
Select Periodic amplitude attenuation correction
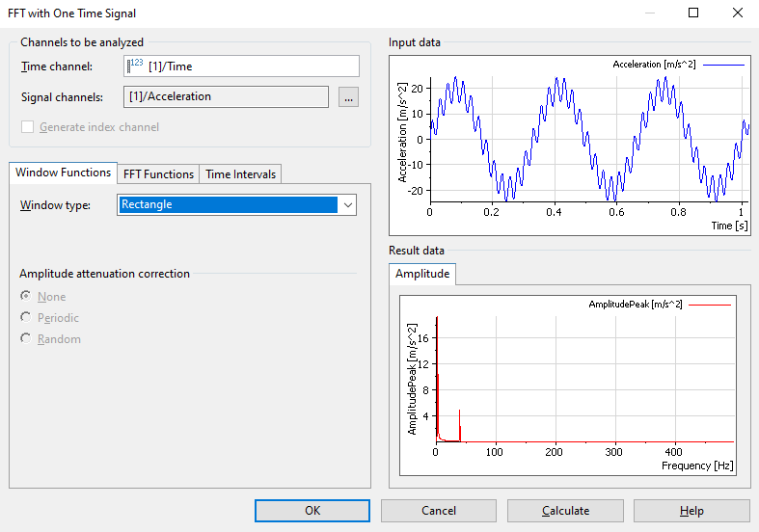pos(25,318)
